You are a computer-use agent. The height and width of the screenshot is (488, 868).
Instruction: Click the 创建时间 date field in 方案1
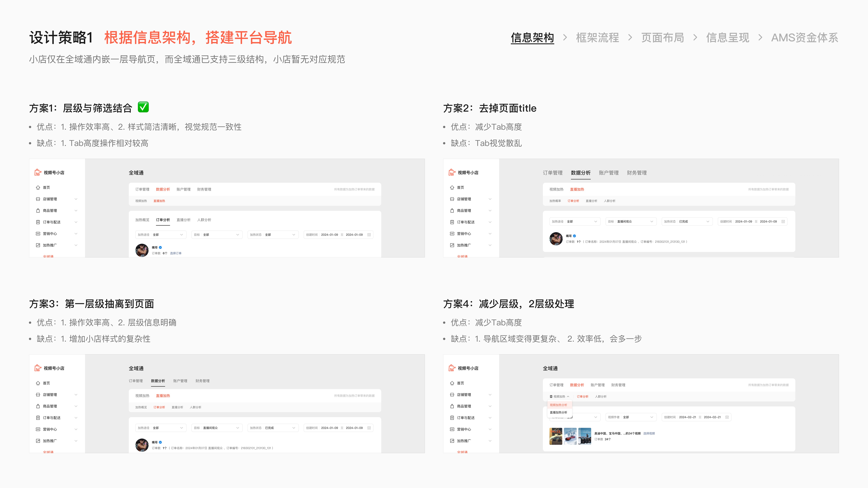click(x=338, y=235)
